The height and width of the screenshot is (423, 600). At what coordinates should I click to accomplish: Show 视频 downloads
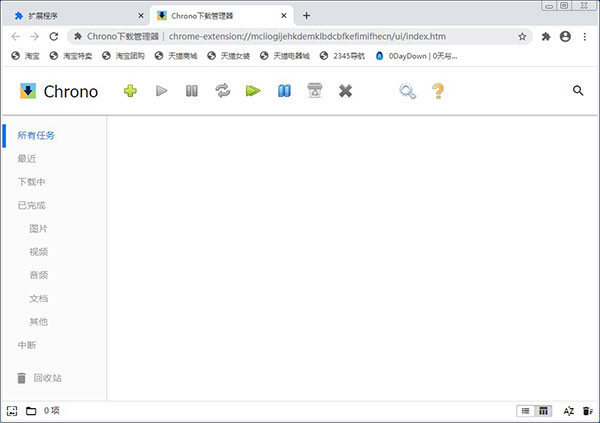pyautogui.click(x=39, y=252)
